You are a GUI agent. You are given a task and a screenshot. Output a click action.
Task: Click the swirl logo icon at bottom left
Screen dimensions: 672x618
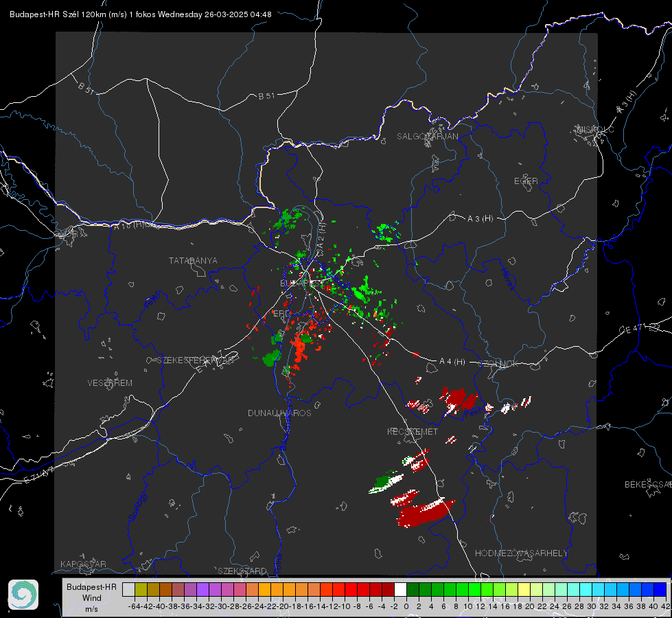pos(23,595)
